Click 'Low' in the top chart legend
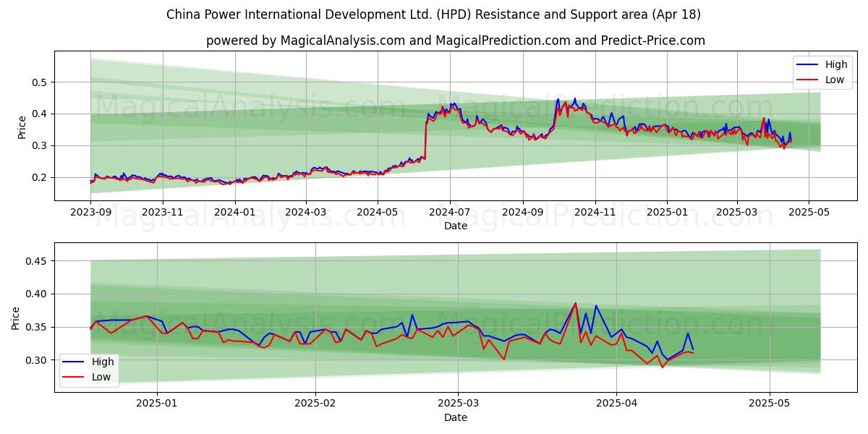868x434 pixels. pyautogui.click(x=835, y=80)
